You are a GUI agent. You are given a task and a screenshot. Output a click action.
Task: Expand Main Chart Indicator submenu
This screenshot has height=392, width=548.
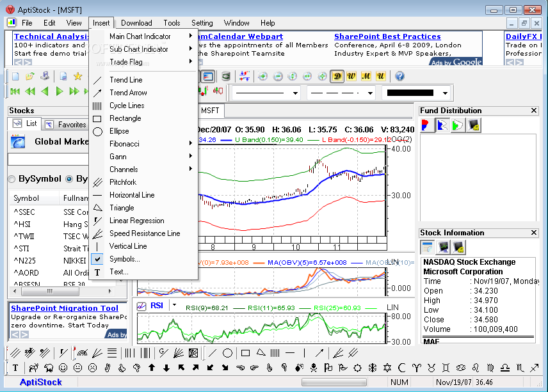point(143,36)
